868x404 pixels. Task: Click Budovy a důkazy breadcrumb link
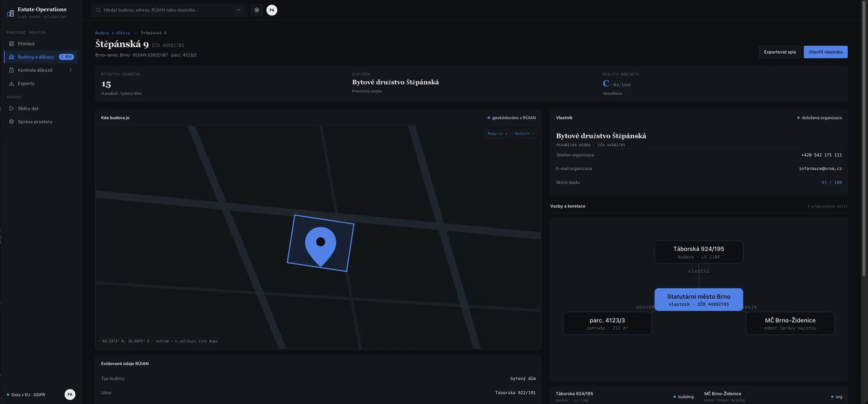coord(112,33)
